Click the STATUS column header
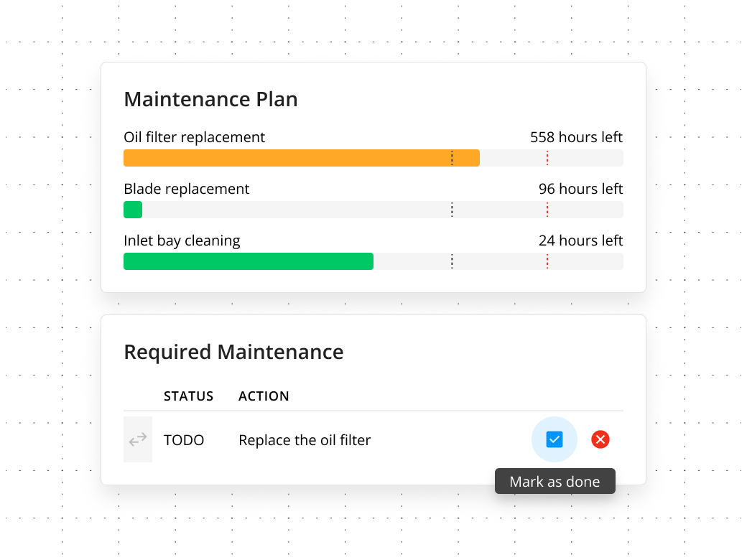The width and height of the screenshot is (747, 560). tap(189, 396)
